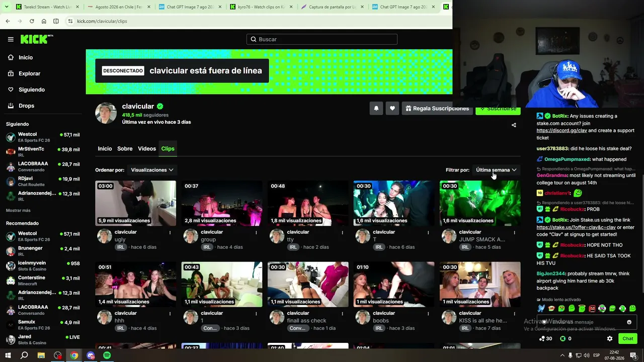
Task: Play the clip titled finall ass check
Action: point(308,284)
